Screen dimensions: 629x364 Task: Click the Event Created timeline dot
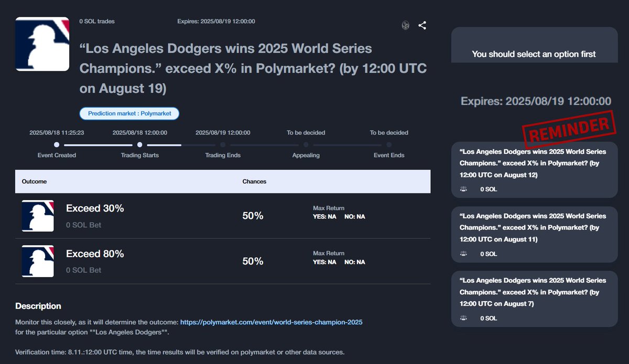pos(57,145)
